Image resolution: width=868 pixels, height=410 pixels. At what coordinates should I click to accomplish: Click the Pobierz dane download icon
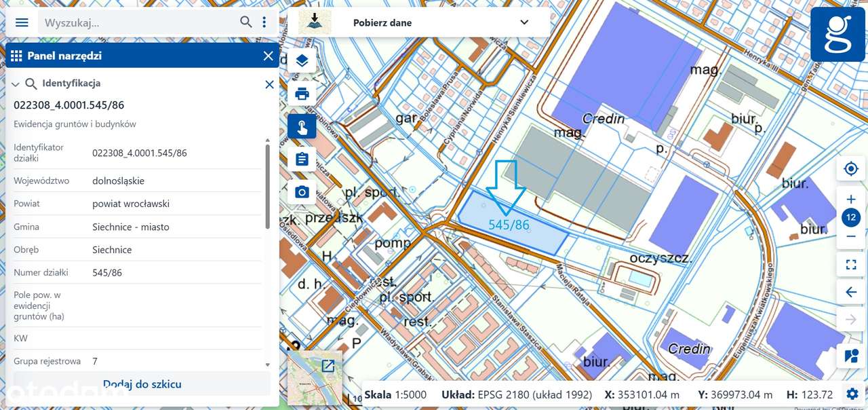tap(315, 22)
